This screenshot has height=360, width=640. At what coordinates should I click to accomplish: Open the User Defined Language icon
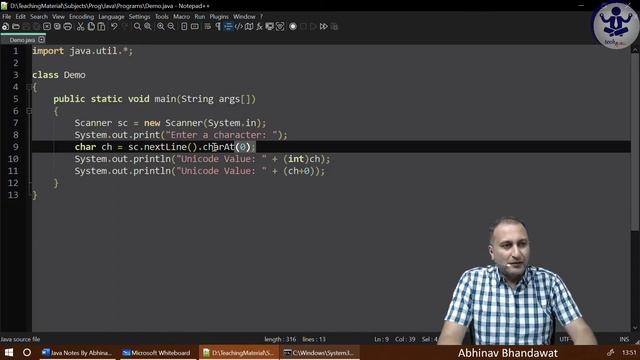click(239, 27)
